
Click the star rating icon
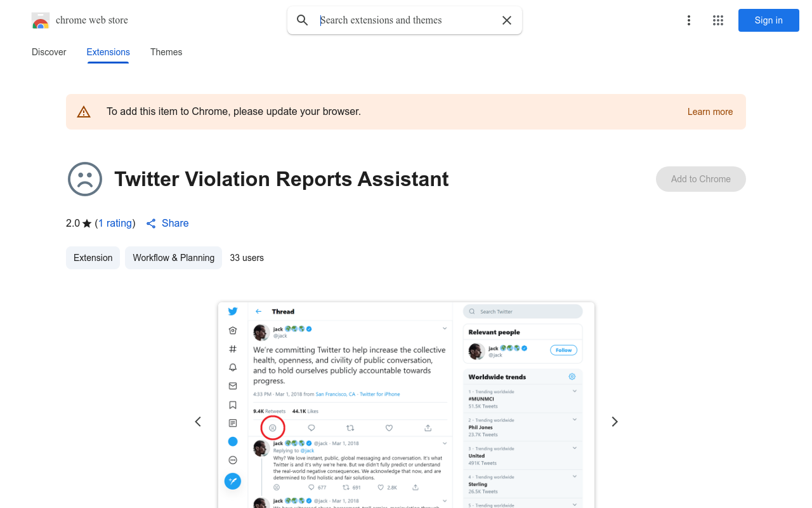[87, 224]
